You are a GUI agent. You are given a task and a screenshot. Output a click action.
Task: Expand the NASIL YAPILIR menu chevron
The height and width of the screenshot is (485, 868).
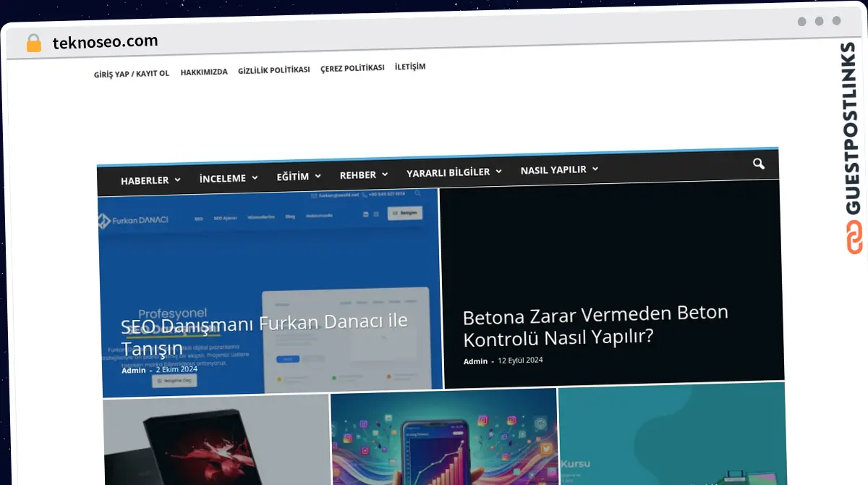pyautogui.click(x=595, y=169)
